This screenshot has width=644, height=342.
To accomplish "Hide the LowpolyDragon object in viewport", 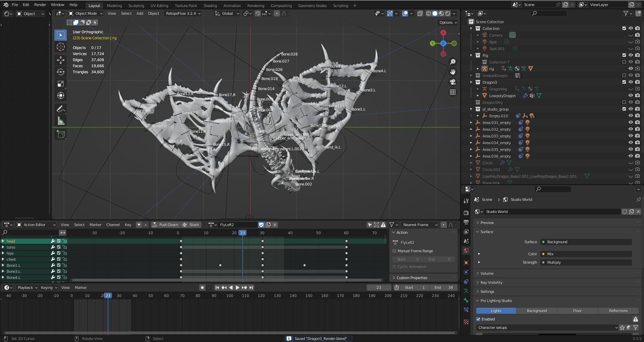I will 631,96.
